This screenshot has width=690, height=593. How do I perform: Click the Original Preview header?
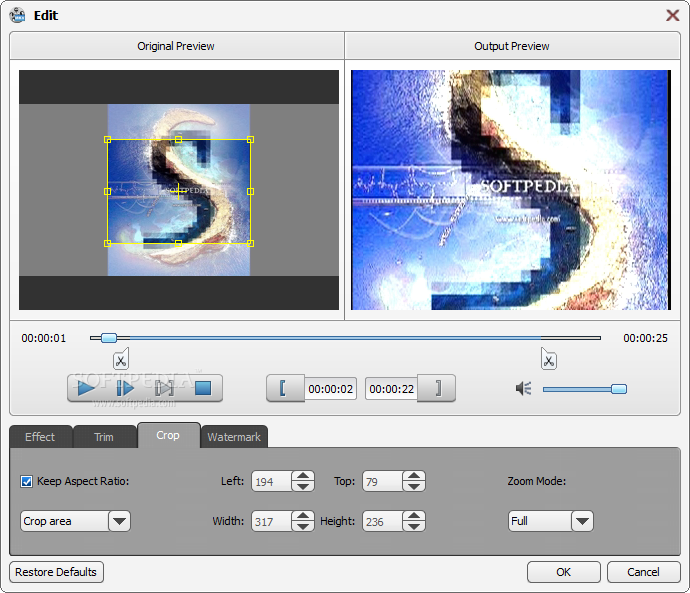(176, 46)
